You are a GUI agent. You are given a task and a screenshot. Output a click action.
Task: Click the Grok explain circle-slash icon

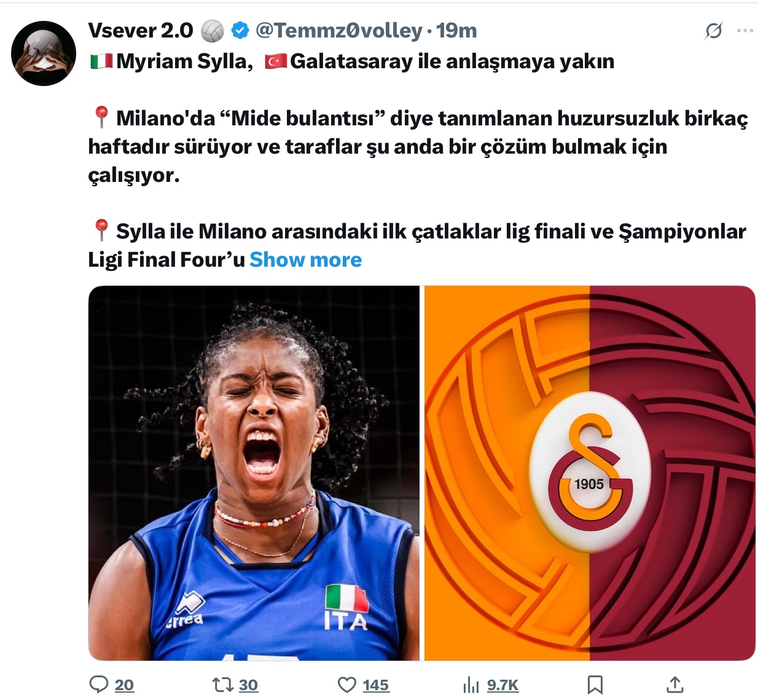(714, 30)
